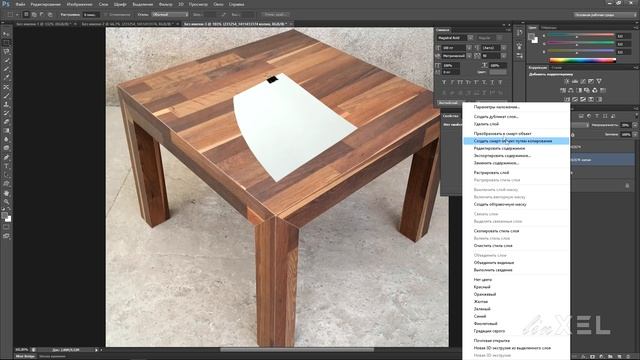This screenshot has width=640, height=360.
Task: Open the workspace switcher dropdown
Action: pyautogui.click(x=605, y=15)
